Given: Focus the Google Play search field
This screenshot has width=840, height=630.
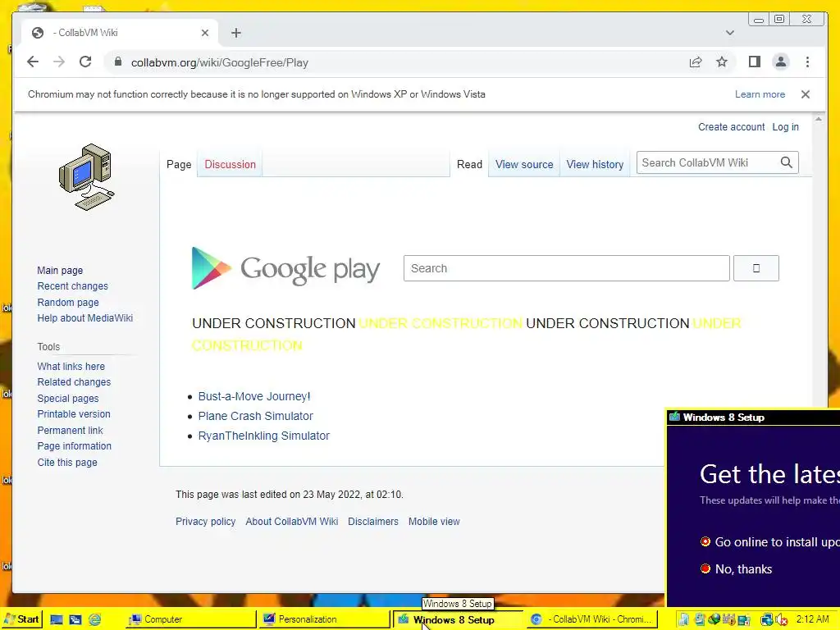Looking at the screenshot, I should click(x=566, y=268).
